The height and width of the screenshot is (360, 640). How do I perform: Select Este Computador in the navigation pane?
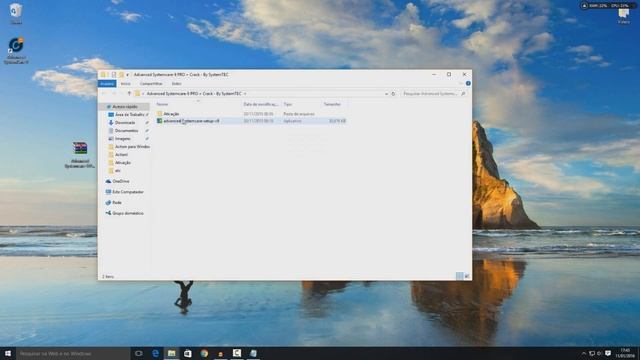pyautogui.click(x=128, y=192)
